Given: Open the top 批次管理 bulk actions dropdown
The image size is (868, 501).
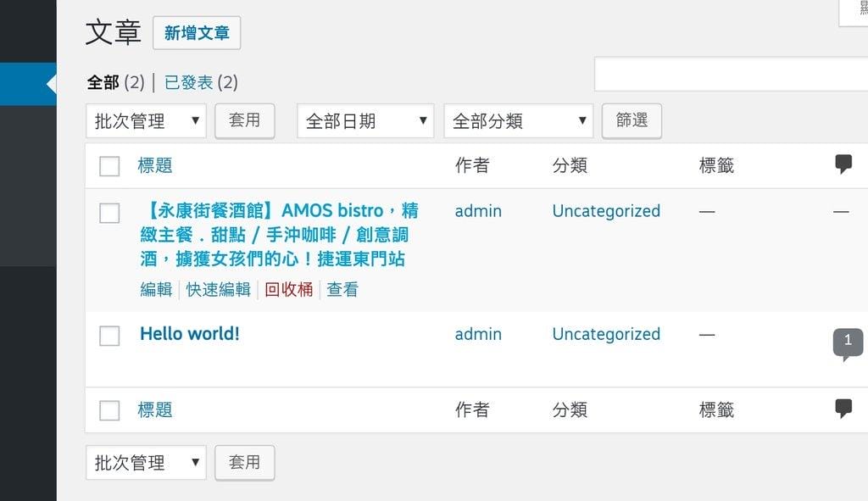Looking at the screenshot, I should click(x=146, y=120).
